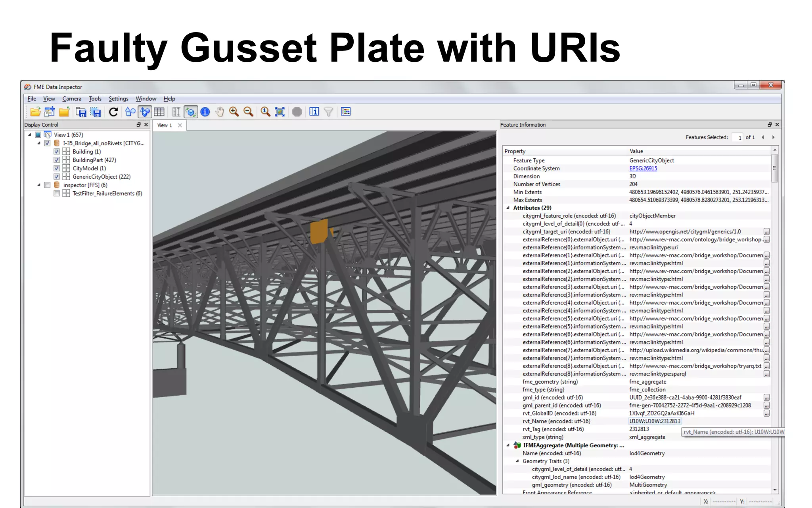Screen dimensions: 812x508
Task: Click the Save Data As icon
Action: [81, 112]
